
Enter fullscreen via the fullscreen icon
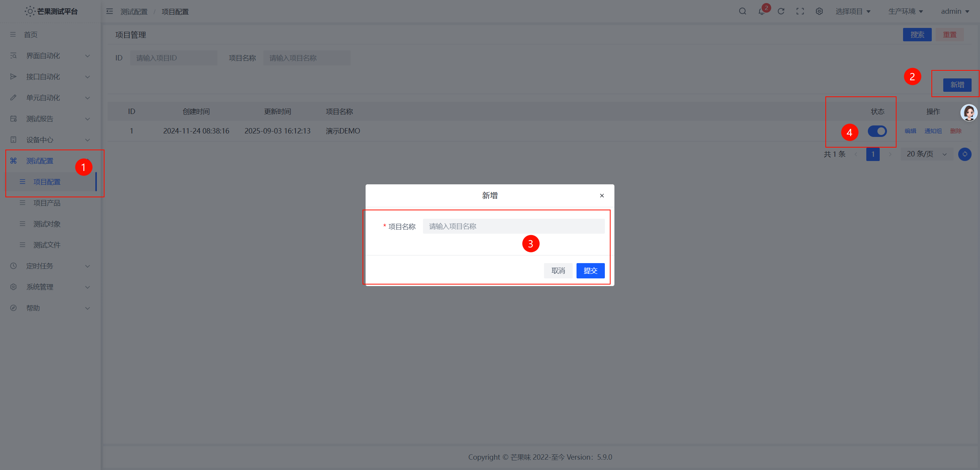800,11
